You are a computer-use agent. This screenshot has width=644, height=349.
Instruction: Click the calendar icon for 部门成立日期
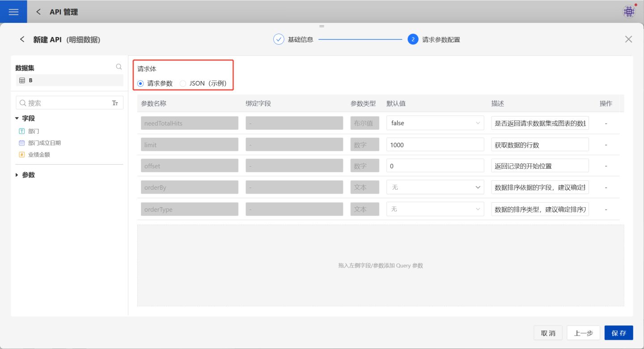(x=21, y=143)
